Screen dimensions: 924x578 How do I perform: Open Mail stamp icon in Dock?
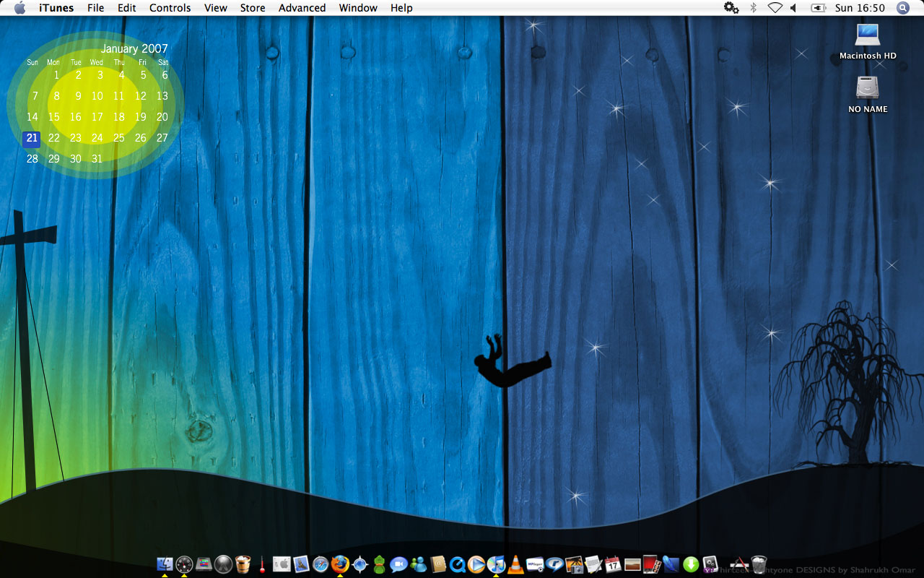301,564
